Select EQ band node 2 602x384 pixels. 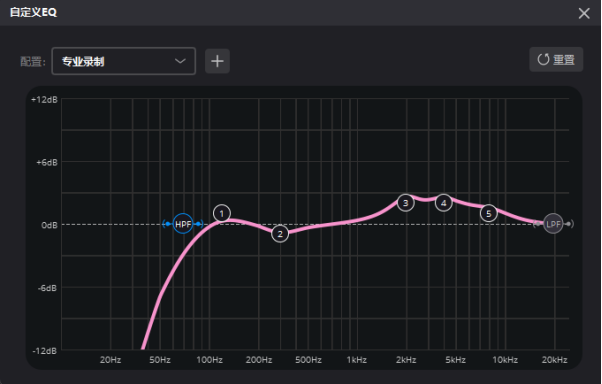coord(280,234)
